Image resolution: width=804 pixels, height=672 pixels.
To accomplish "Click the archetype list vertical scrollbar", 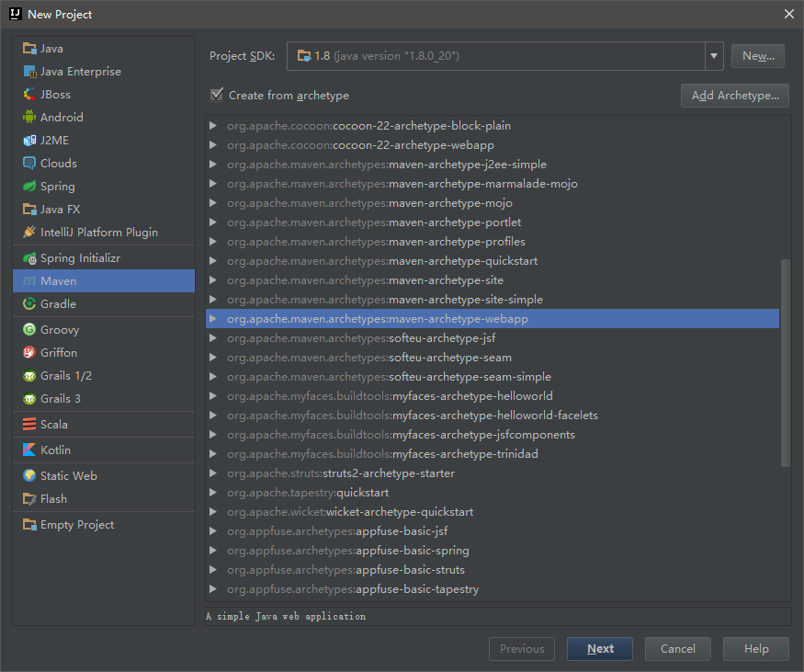I will [785, 363].
